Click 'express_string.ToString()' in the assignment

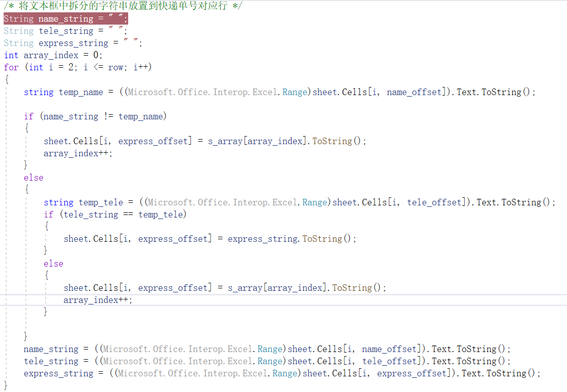(x=289, y=239)
